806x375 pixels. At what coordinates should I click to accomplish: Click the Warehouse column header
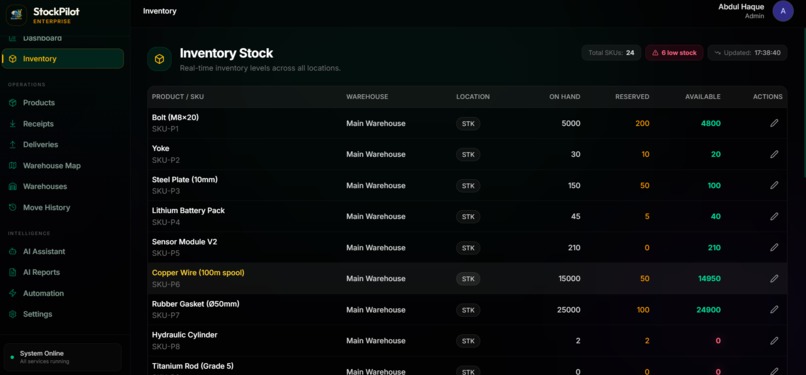click(x=367, y=97)
